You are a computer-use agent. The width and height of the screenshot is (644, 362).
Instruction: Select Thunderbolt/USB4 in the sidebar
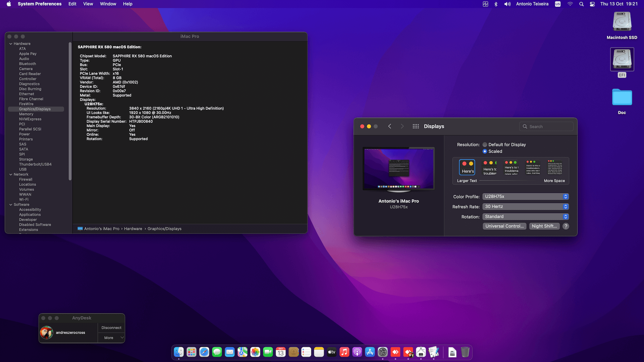[35, 165]
